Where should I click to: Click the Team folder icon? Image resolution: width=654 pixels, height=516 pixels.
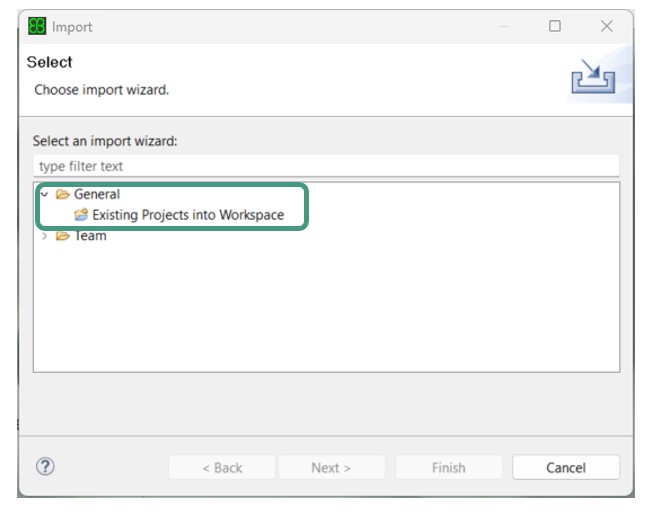(x=63, y=237)
